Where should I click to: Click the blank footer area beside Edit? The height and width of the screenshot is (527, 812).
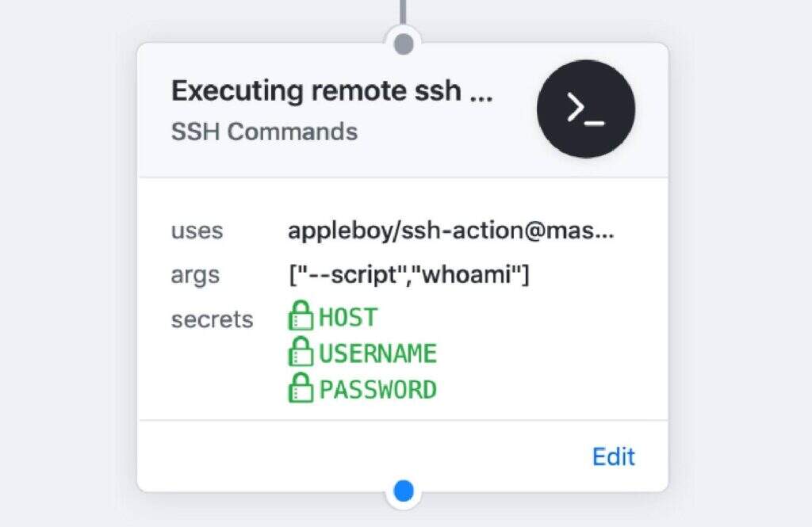point(362,456)
